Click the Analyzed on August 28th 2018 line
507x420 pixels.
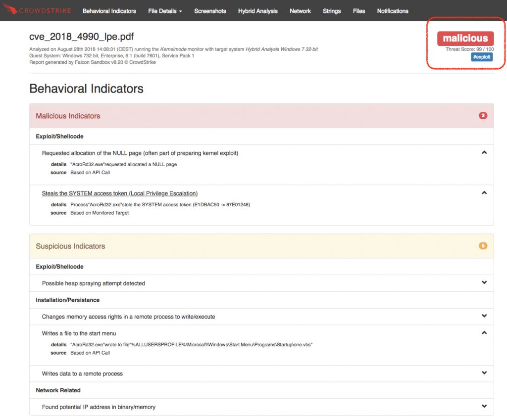(x=174, y=49)
